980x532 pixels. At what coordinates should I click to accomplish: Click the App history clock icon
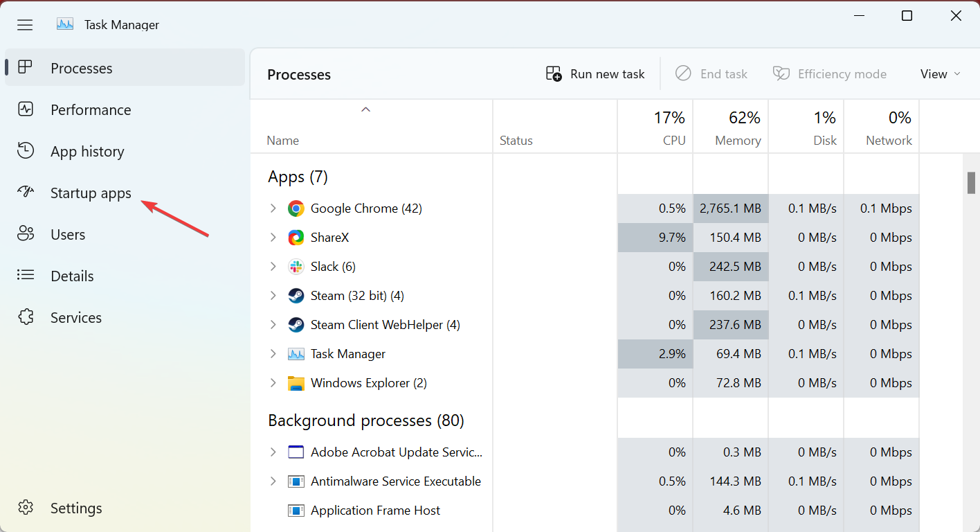(x=26, y=151)
